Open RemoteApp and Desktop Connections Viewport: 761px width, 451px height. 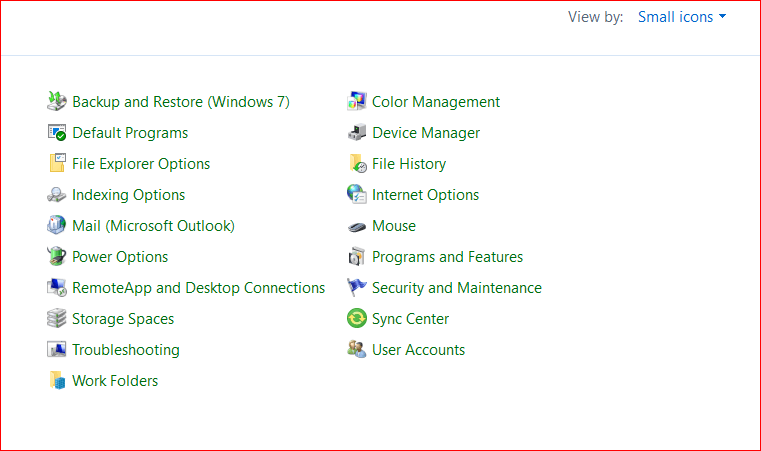(198, 288)
